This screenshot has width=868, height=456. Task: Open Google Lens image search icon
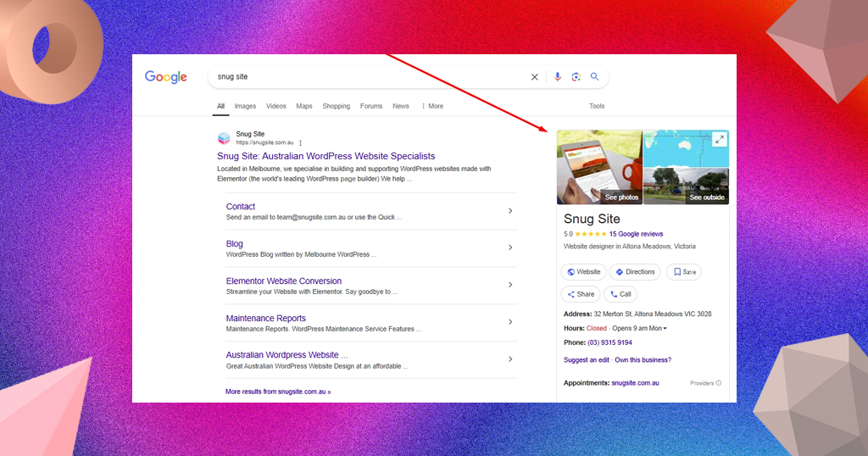(x=576, y=77)
